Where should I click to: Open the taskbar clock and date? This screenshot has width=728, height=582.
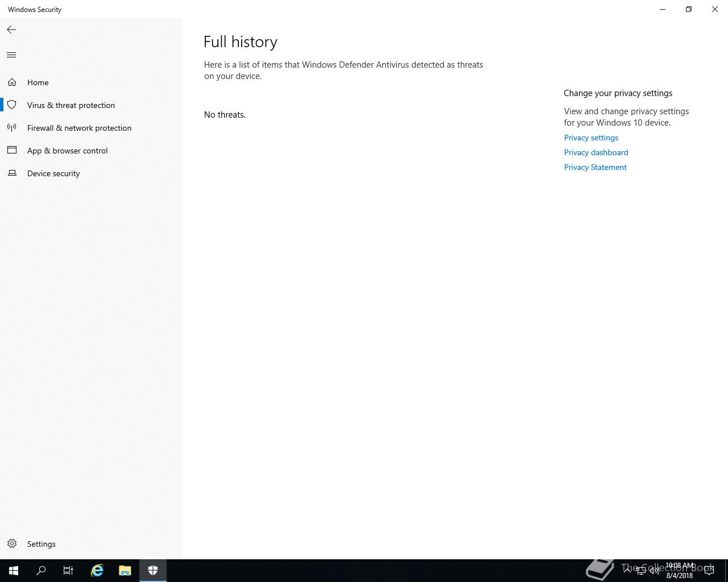[680, 571]
